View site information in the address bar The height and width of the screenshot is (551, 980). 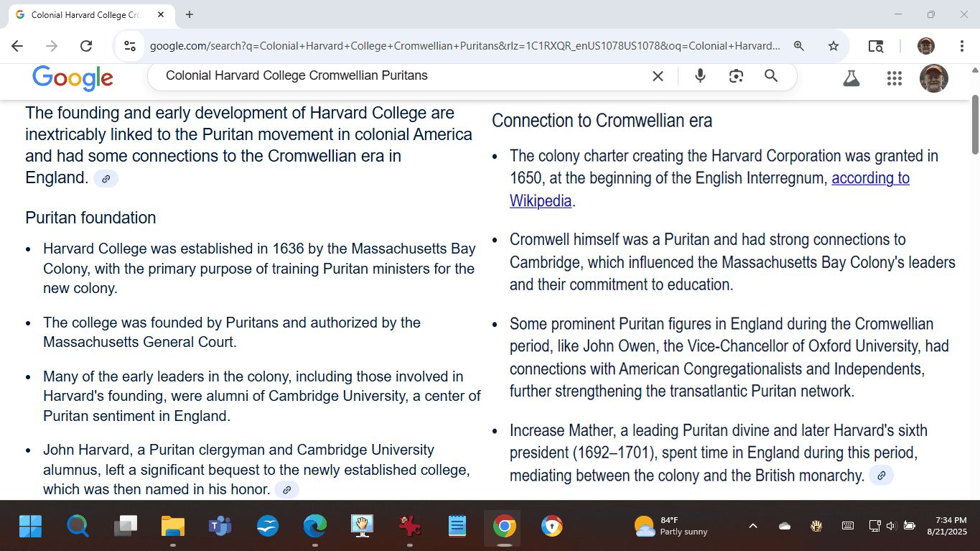(130, 46)
